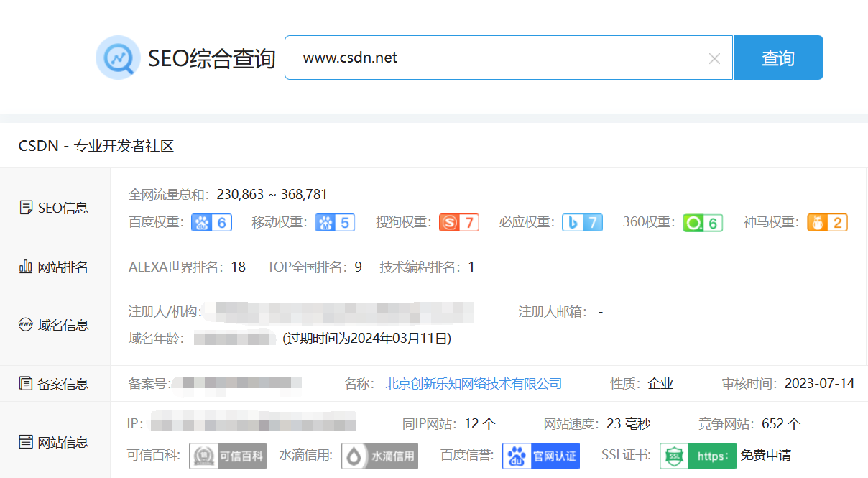Click the SEO综合查询 magnifier logo icon
868x478 pixels.
(118, 58)
